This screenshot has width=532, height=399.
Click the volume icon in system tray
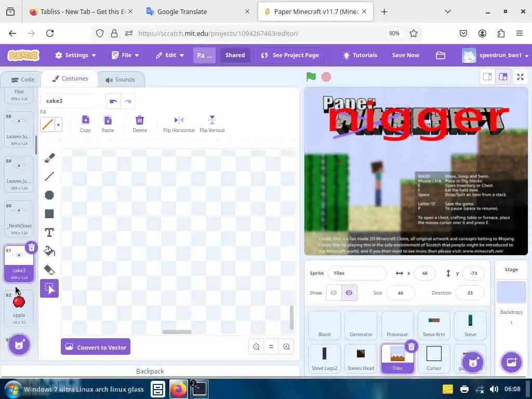(x=494, y=389)
